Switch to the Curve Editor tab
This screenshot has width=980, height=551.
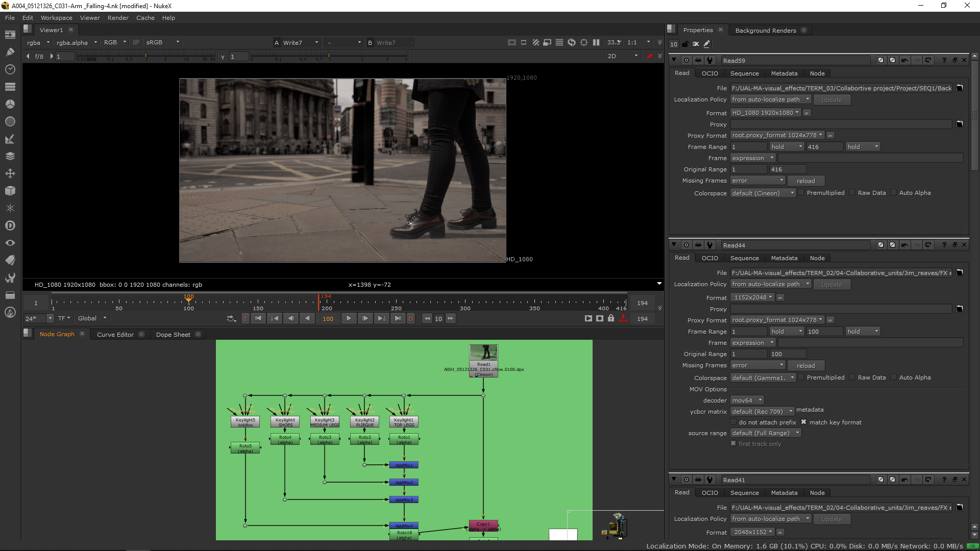115,335
